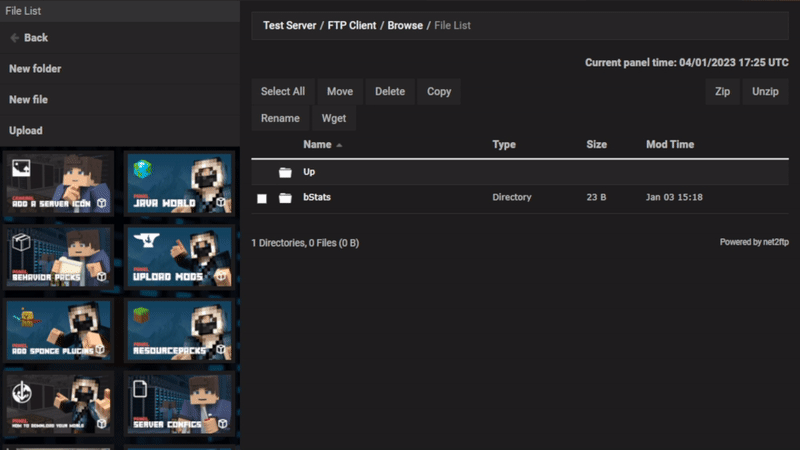The image size is (800, 450).
Task: Click the Back arrow icon
Action: pos(15,38)
